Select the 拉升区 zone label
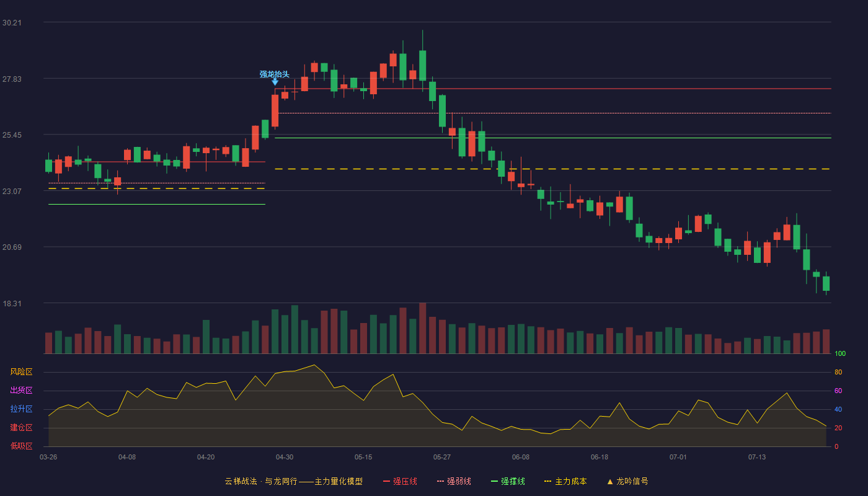The image size is (868, 496). 21,409
